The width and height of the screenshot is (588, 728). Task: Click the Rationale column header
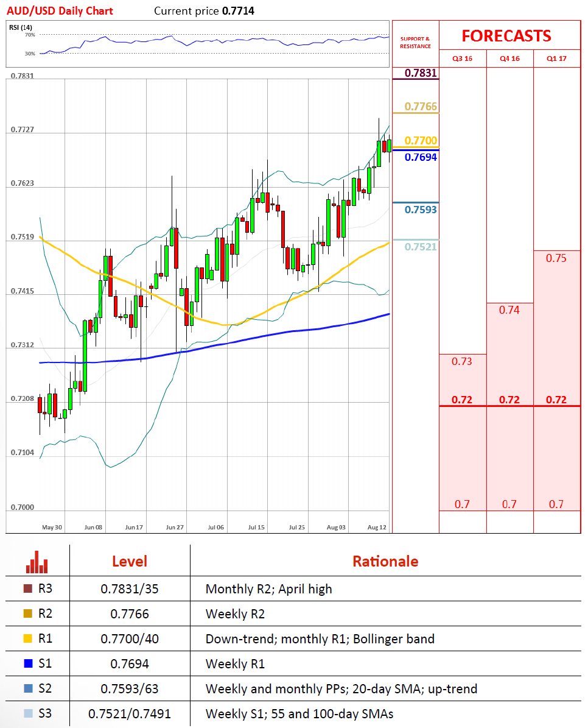point(385,561)
